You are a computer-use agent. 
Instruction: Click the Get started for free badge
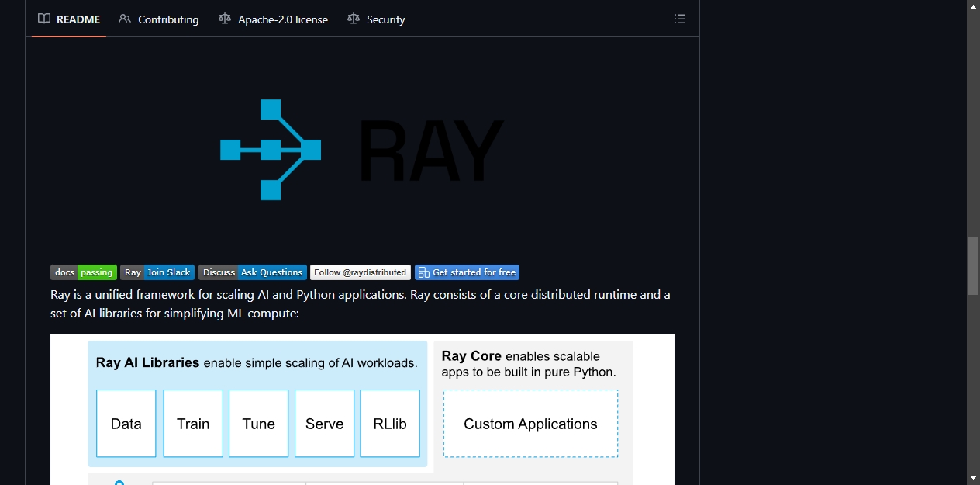click(x=467, y=272)
